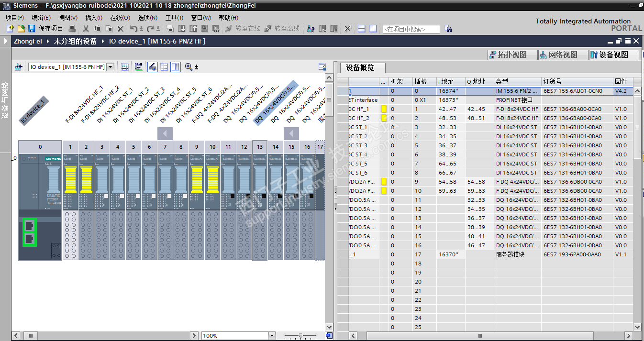Viewport: 644px width, 341px height.
Task: Adjust the zoom slider handle
Action: point(300,336)
